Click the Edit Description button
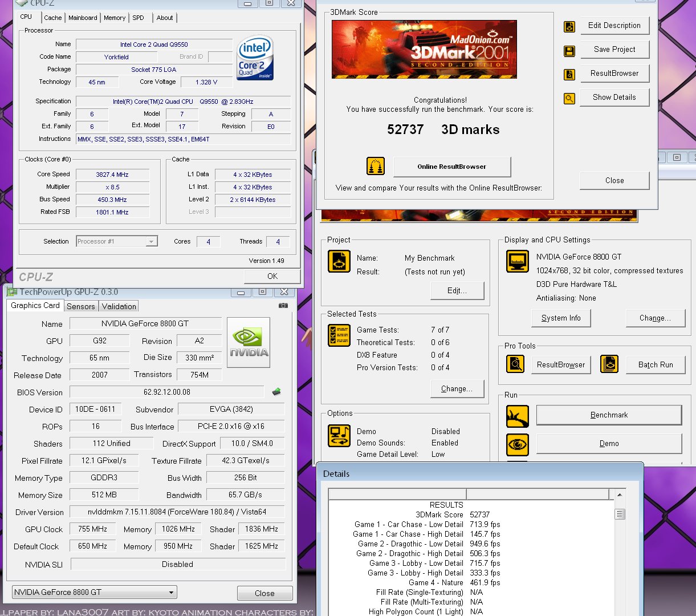This screenshot has height=616, width=696. click(x=614, y=26)
